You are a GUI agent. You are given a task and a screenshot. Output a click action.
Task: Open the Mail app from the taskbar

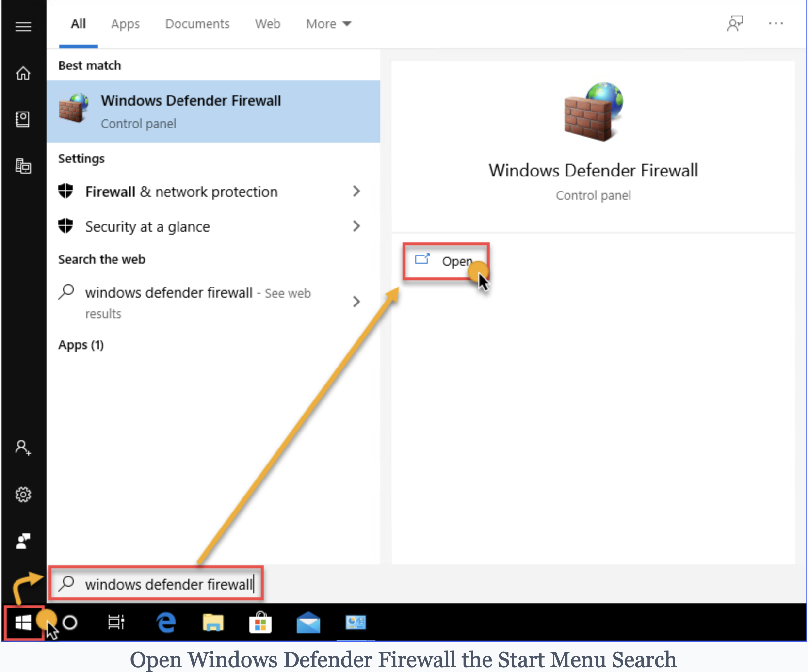(x=308, y=623)
